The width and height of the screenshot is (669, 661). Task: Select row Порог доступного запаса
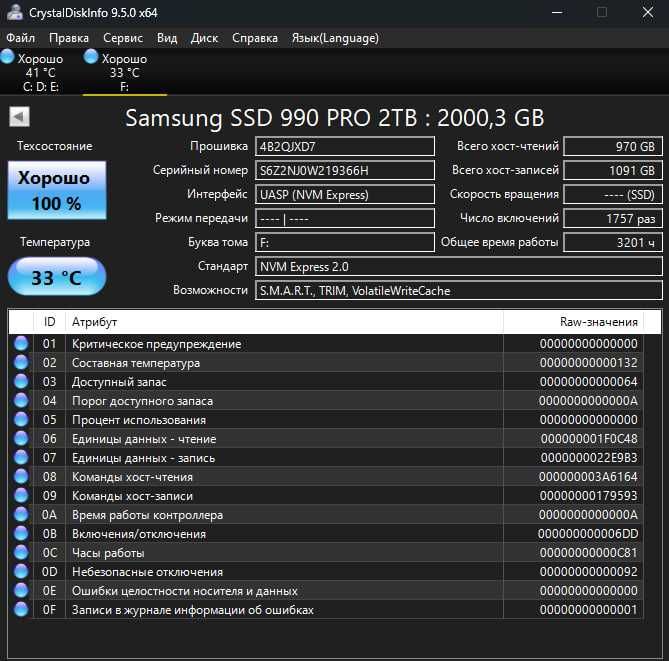tap(326, 401)
